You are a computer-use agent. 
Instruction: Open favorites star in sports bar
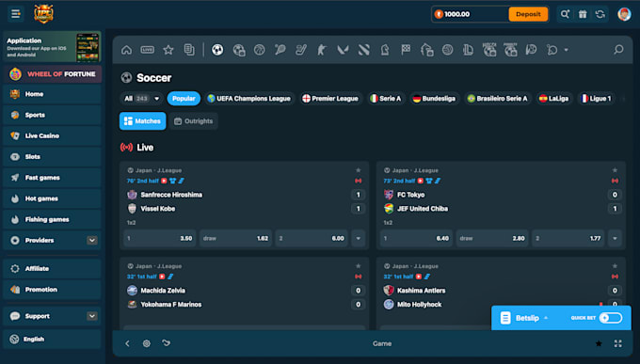pos(168,50)
